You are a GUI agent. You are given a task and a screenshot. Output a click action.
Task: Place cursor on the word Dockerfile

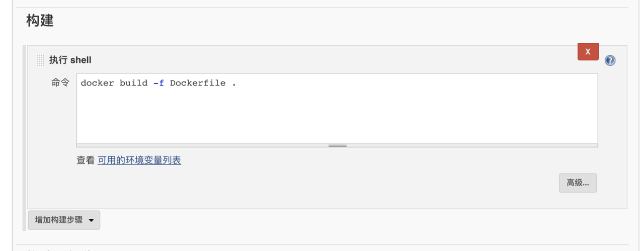(x=198, y=83)
